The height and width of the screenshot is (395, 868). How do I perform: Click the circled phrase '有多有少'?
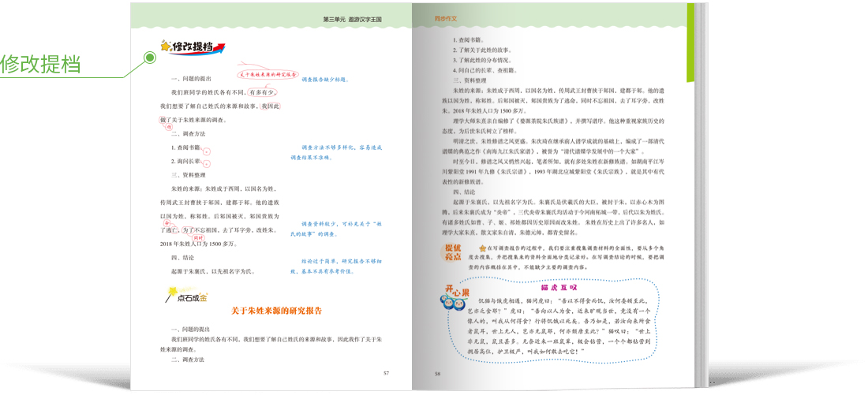coord(263,91)
